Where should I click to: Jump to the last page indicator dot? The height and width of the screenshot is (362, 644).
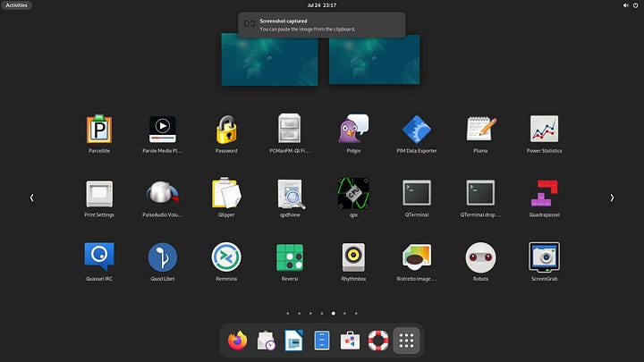[356, 314]
